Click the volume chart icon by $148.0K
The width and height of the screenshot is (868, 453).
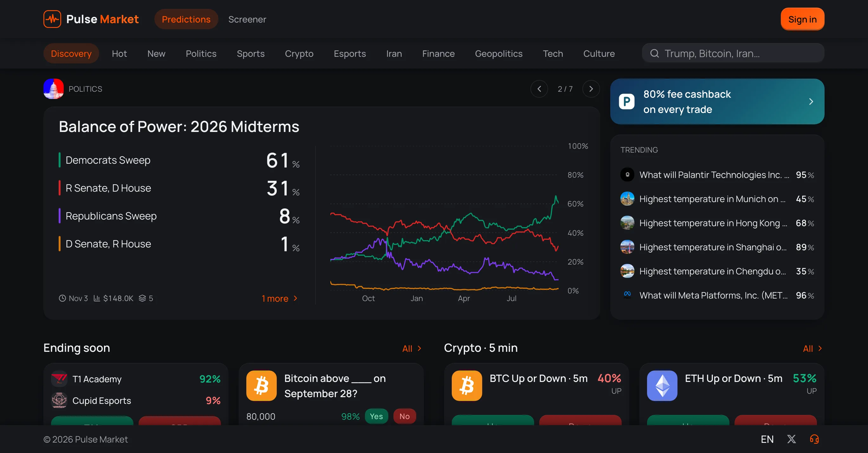coord(97,298)
